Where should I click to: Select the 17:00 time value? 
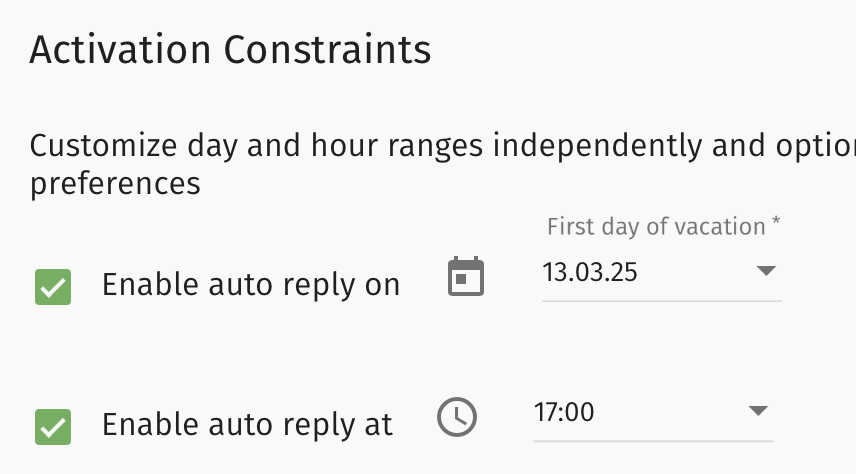coord(565,411)
